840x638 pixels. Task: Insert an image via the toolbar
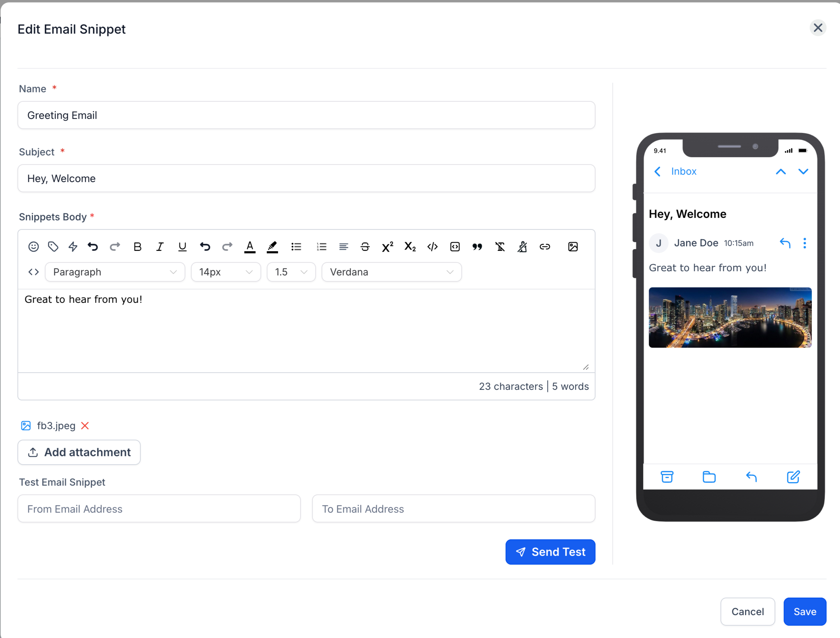pos(573,247)
